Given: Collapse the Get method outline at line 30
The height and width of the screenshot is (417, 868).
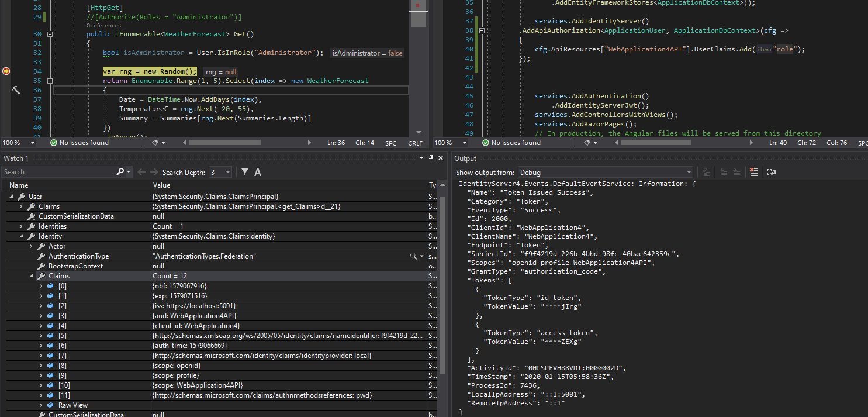Looking at the screenshot, I should point(50,34).
